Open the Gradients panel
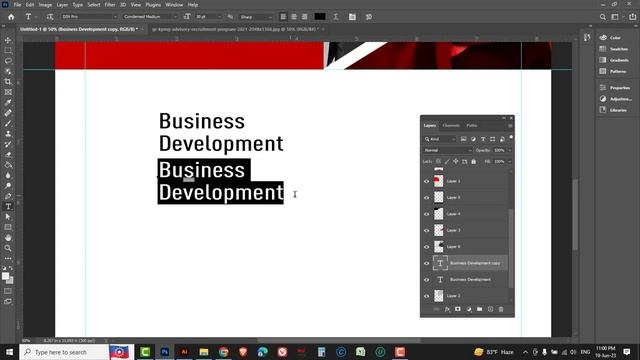Image resolution: width=640 pixels, height=360 pixels. [x=613, y=60]
